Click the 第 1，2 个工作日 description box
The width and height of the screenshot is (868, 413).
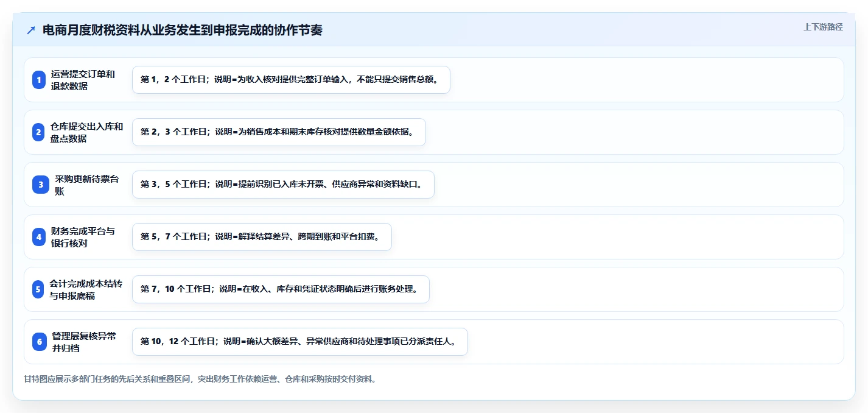point(291,80)
